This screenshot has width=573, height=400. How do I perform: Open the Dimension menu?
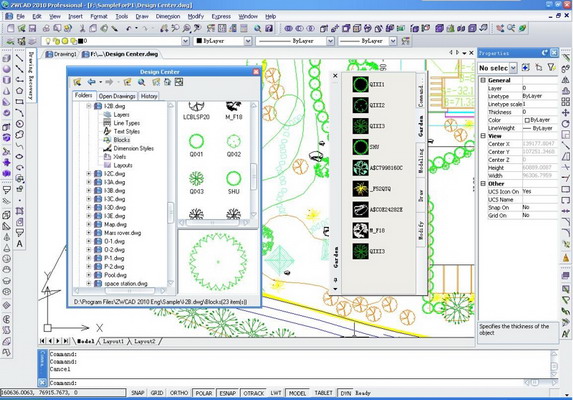click(x=168, y=16)
